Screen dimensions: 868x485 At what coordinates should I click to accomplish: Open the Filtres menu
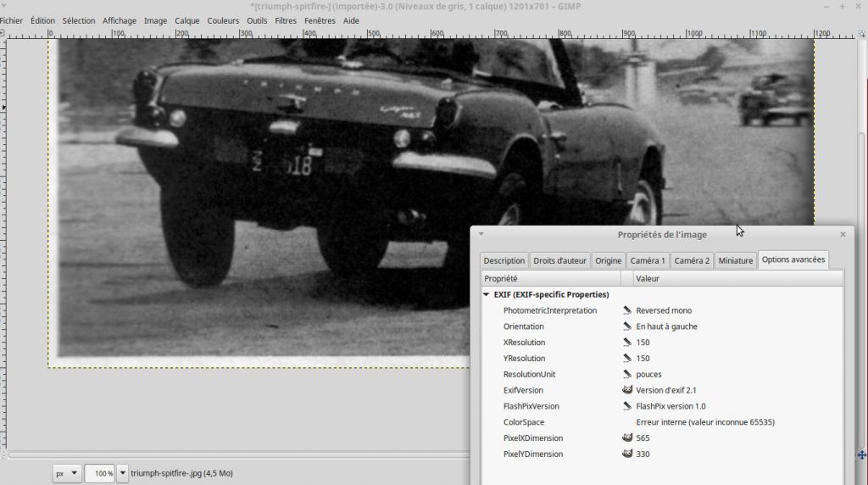[x=285, y=20]
